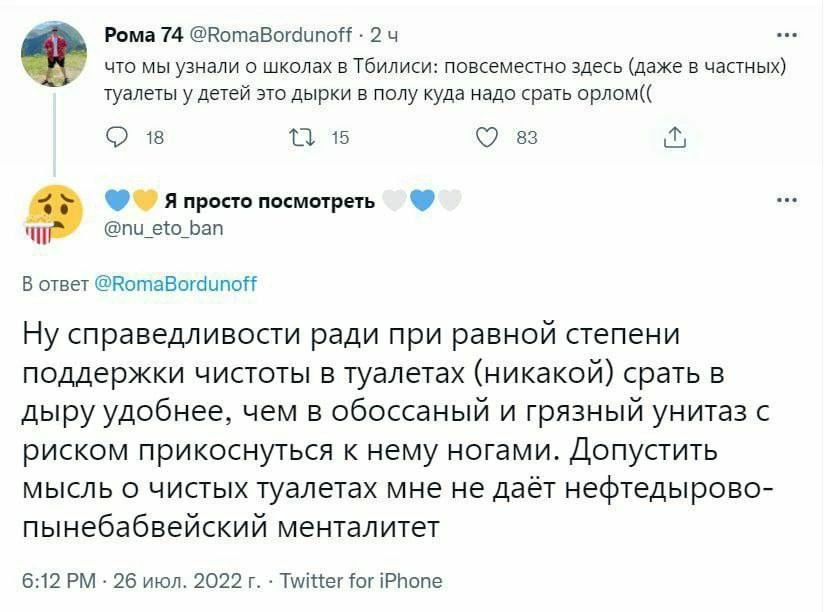Open the share icon on Рома 74's tweet
Image resolution: width=824 pixels, height=612 pixels.
tap(675, 138)
